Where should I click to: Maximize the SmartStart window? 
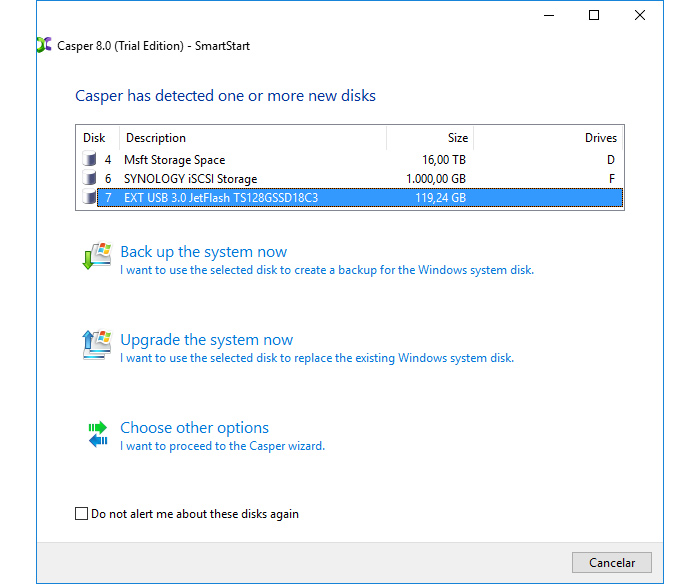tap(594, 15)
